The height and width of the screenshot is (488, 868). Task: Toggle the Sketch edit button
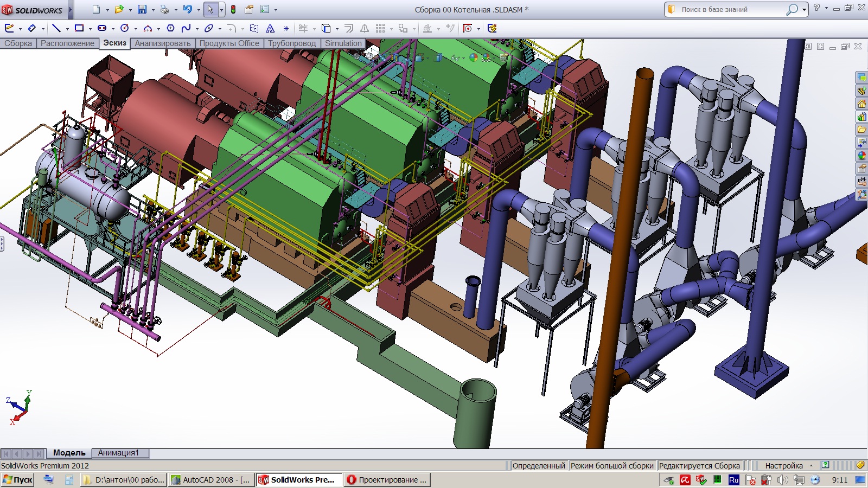(x=9, y=28)
